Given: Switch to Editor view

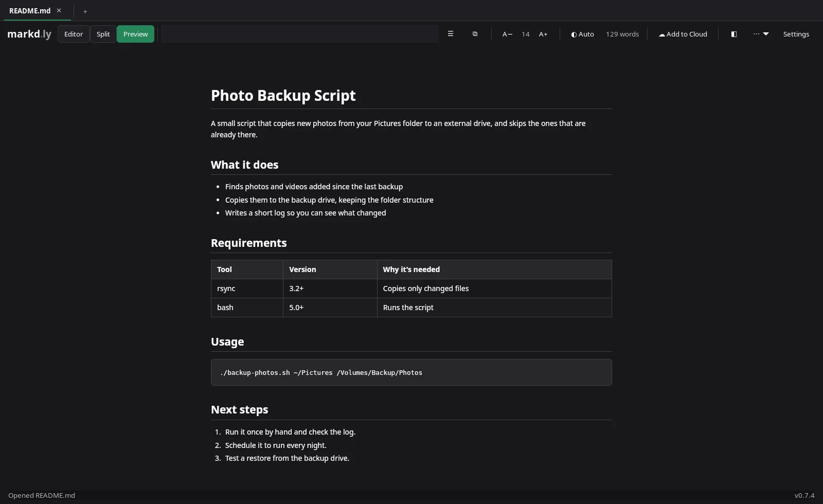Looking at the screenshot, I should click(x=74, y=34).
